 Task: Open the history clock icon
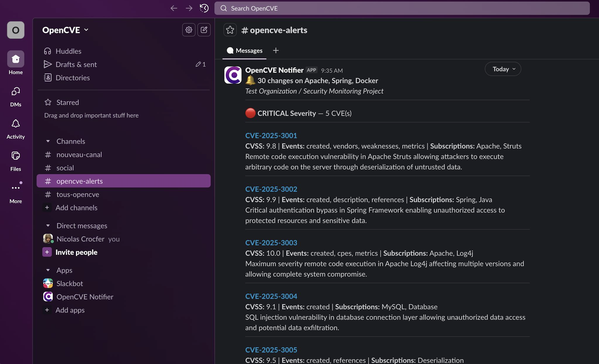point(204,8)
